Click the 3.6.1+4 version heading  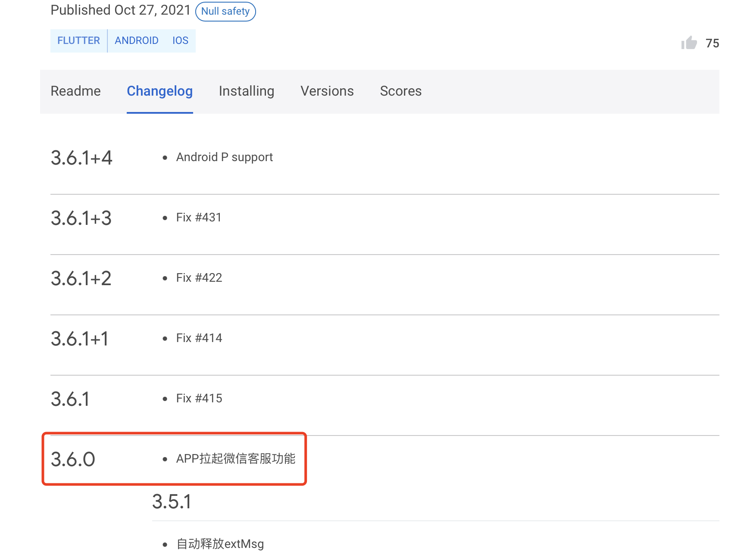[x=81, y=158]
